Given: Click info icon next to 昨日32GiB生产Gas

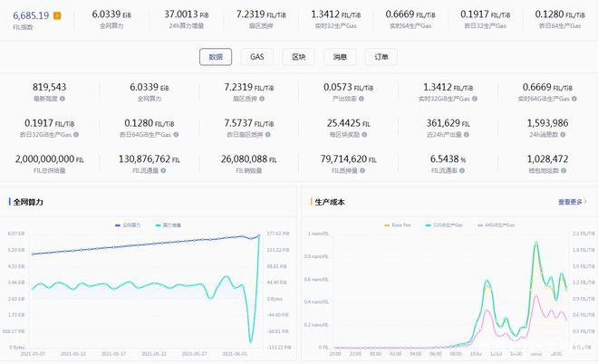Looking at the screenshot, I should pyautogui.click(x=74, y=135).
